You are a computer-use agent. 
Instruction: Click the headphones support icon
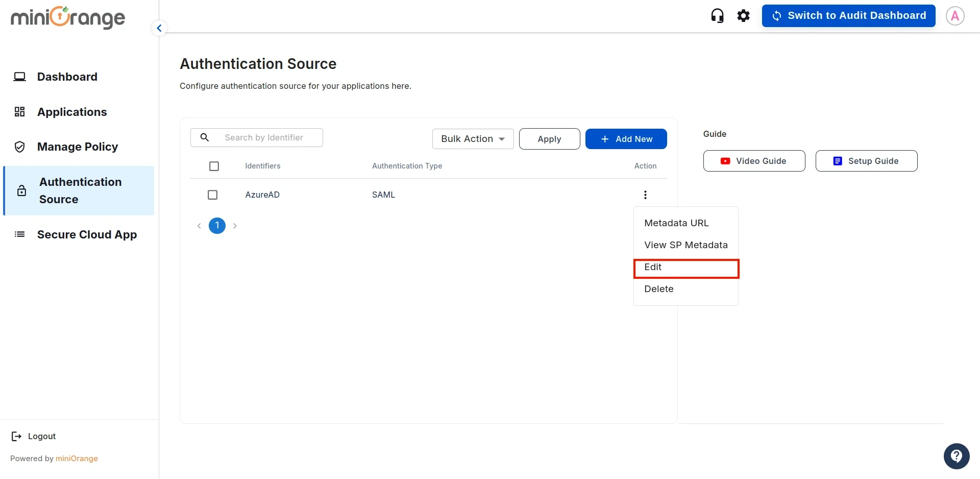click(x=717, y=15)
